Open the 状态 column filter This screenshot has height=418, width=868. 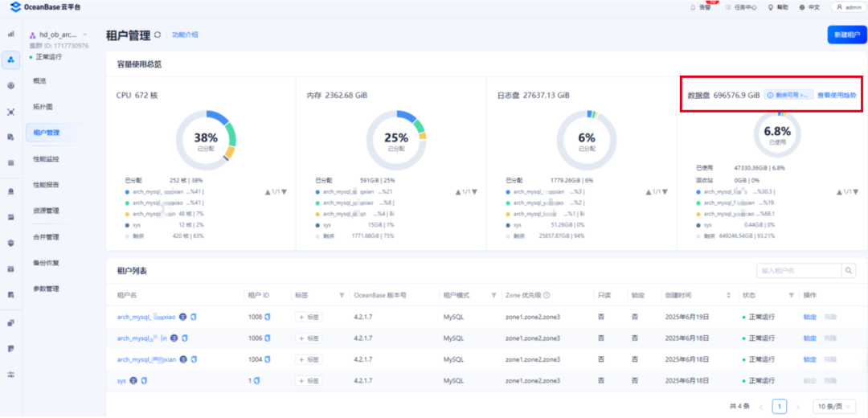[791, 296]
